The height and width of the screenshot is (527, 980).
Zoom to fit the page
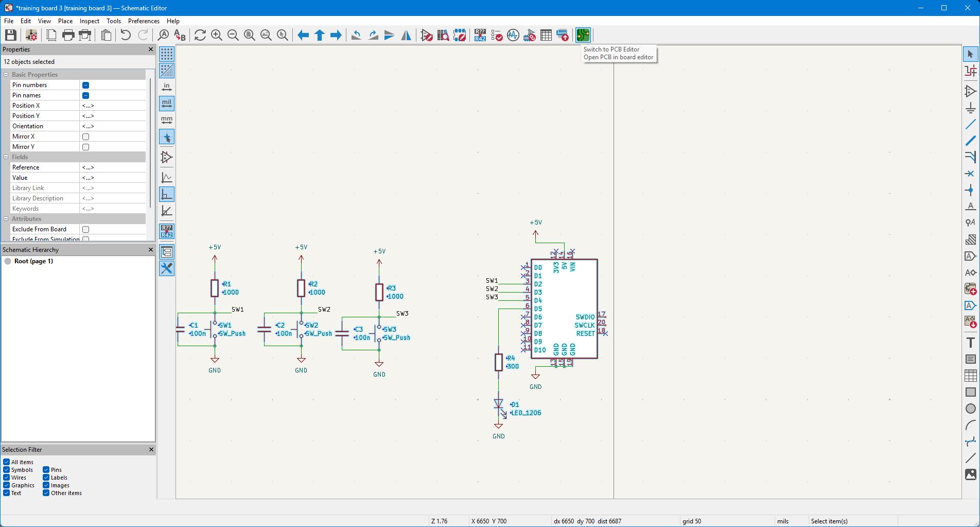click(250, 35)
